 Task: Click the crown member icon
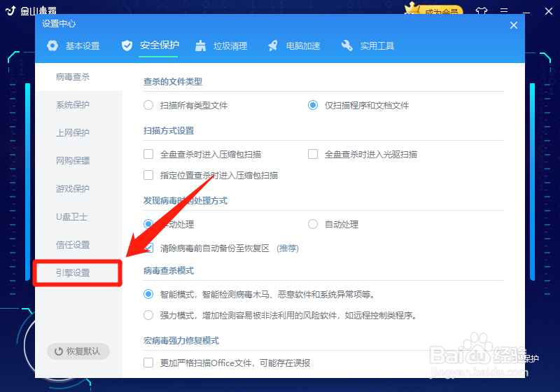coord(412,8)
